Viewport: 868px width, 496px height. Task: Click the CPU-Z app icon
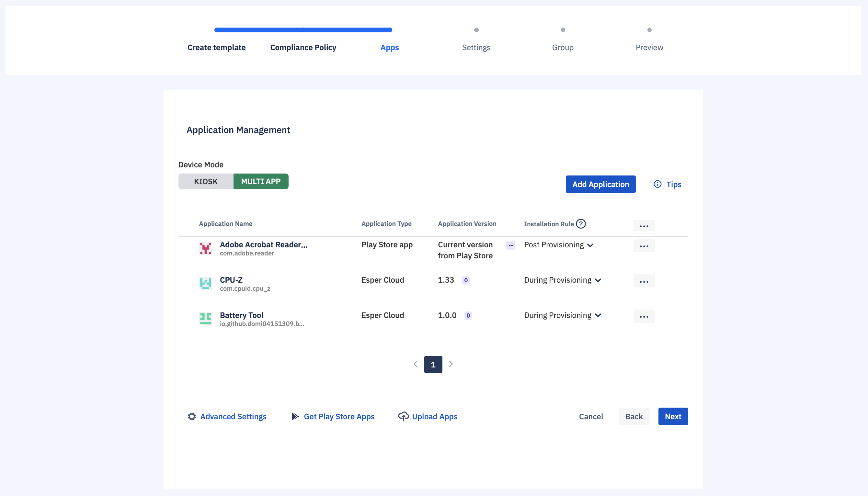pyautogui.click(x=205, y=283)
